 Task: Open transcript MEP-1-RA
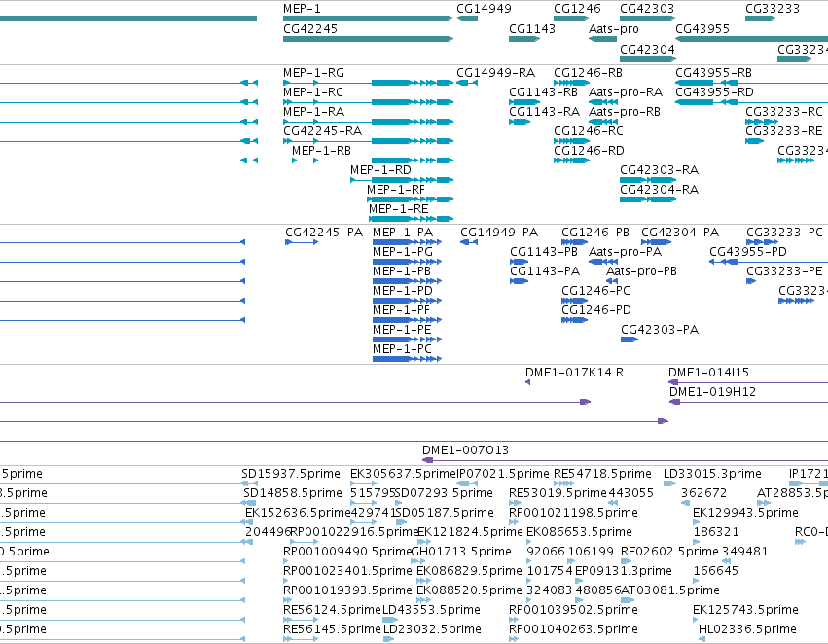point(313,112)
